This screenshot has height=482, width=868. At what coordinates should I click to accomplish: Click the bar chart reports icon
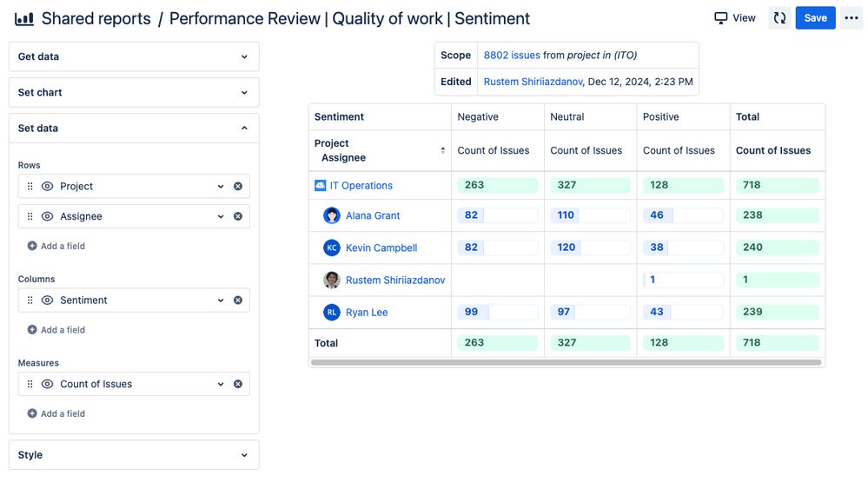23,19
